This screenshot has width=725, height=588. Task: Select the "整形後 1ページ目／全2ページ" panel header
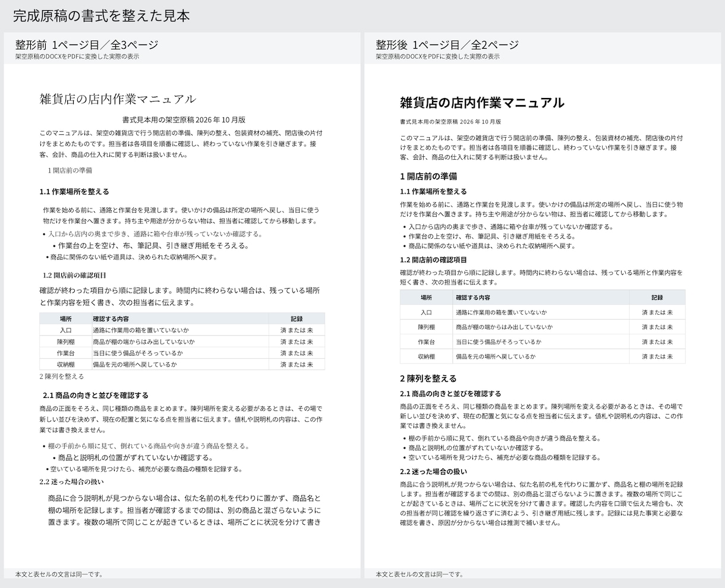447,45
